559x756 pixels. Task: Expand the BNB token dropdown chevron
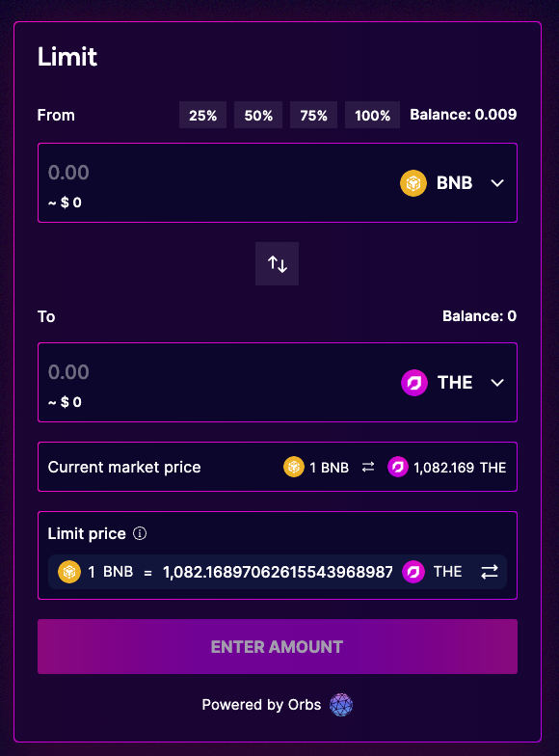[x=497, y=183]
